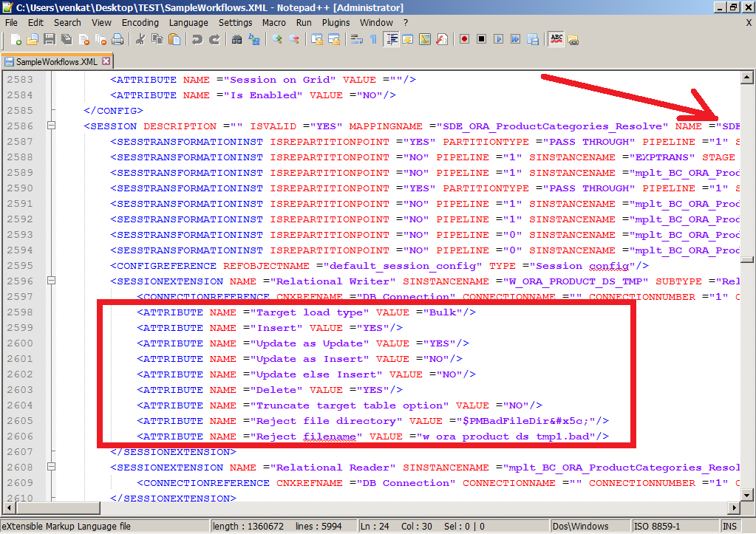Paste using the clipboard icon
This screenshot has width=756, height=534.
click(174, 40)
